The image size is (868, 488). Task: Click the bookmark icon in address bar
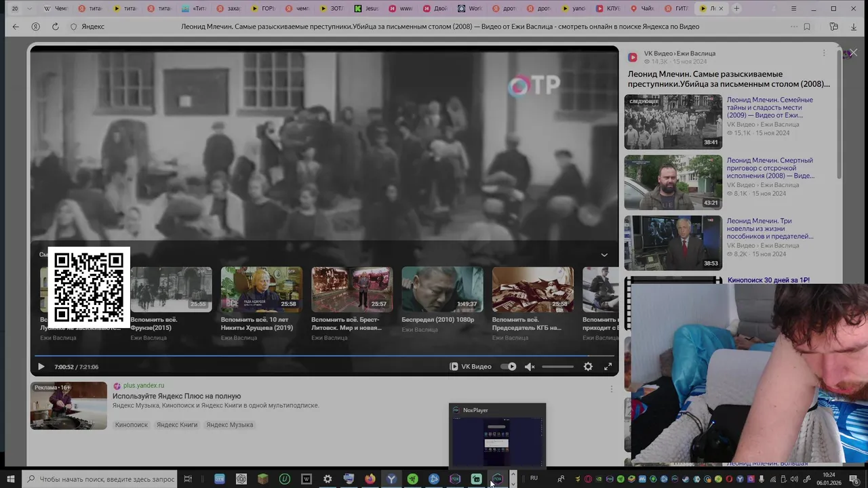[x=807, y=26]
